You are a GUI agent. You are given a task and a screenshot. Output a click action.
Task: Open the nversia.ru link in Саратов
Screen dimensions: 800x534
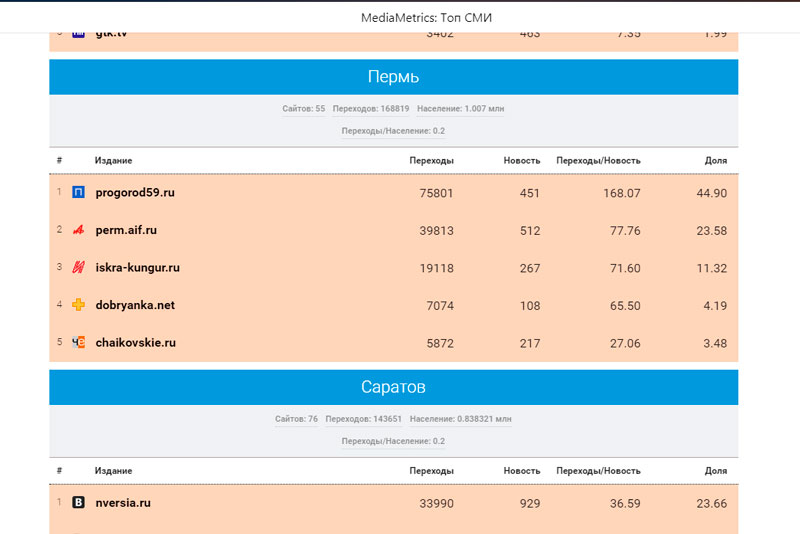pyautogui.click(x=123, y=503)
